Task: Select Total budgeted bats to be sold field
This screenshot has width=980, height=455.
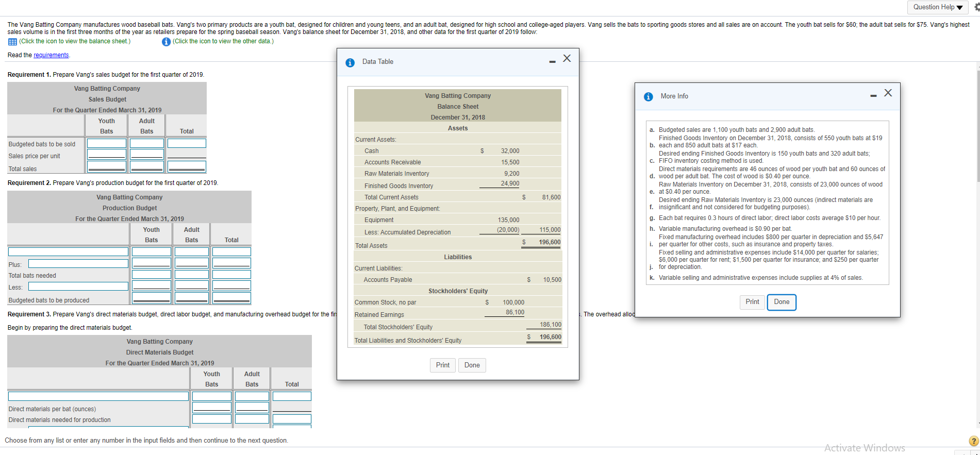Action: [x=187, y=143]
